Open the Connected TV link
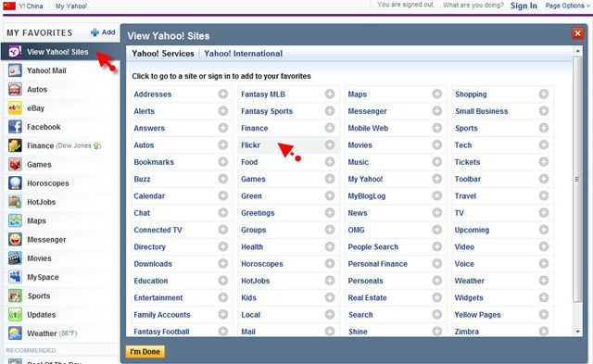 (x=158, y=230)
